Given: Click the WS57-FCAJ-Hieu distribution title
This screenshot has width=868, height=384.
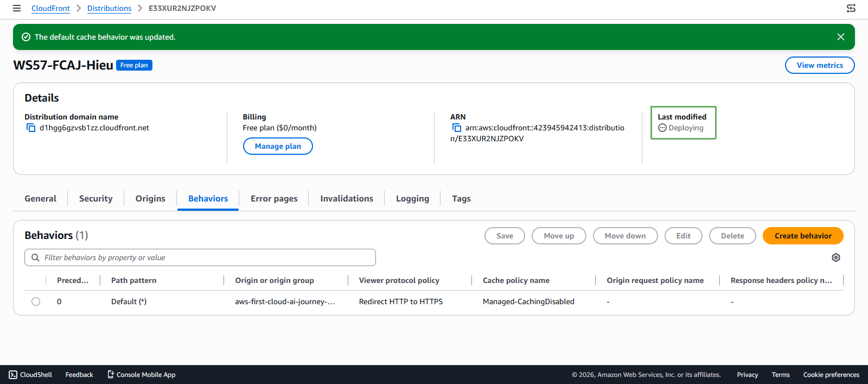Looking at the screenshot, I should (63, 65).
